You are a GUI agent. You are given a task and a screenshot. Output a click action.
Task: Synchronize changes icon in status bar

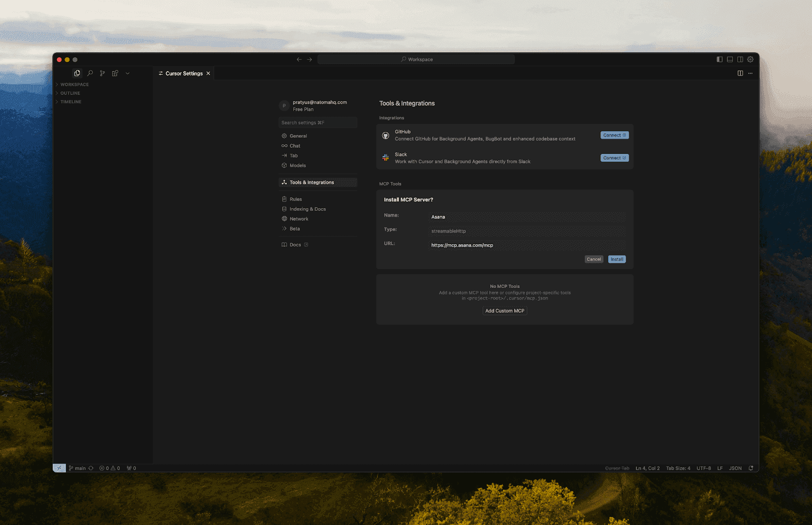pyautogui.click(x=91, y=468)
